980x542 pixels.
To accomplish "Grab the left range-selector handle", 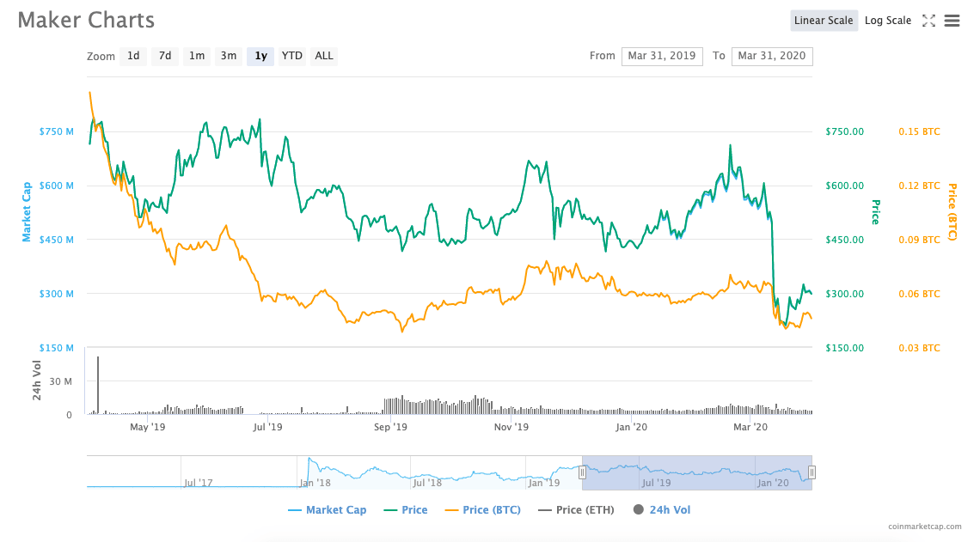I will click(583, 472).
